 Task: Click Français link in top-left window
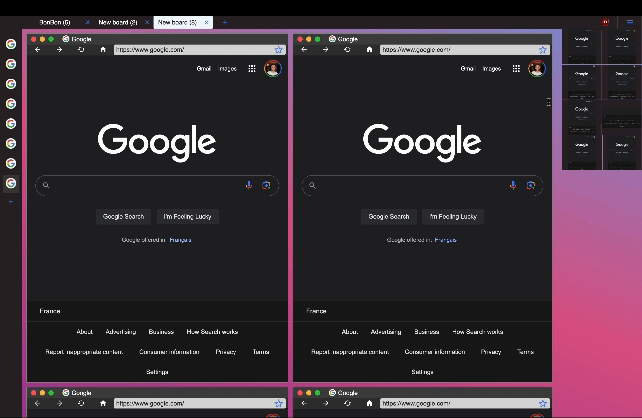click(180, 240)
